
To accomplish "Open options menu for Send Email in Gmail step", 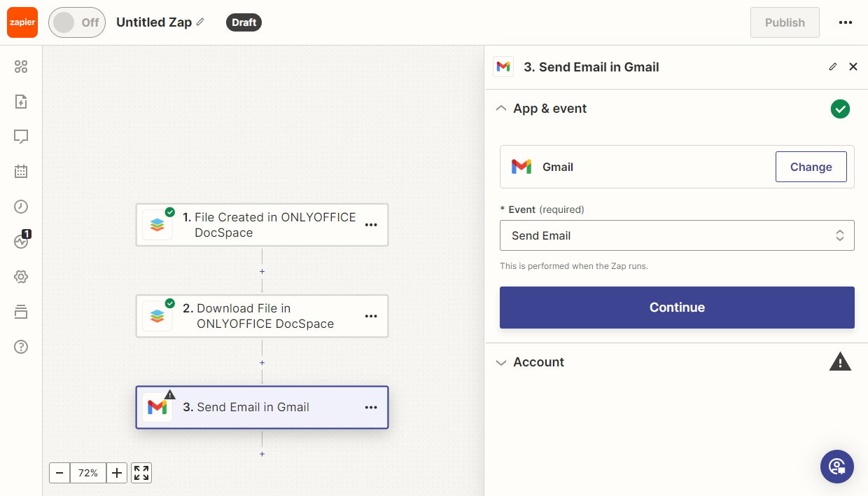I will (x=371, y=408).
